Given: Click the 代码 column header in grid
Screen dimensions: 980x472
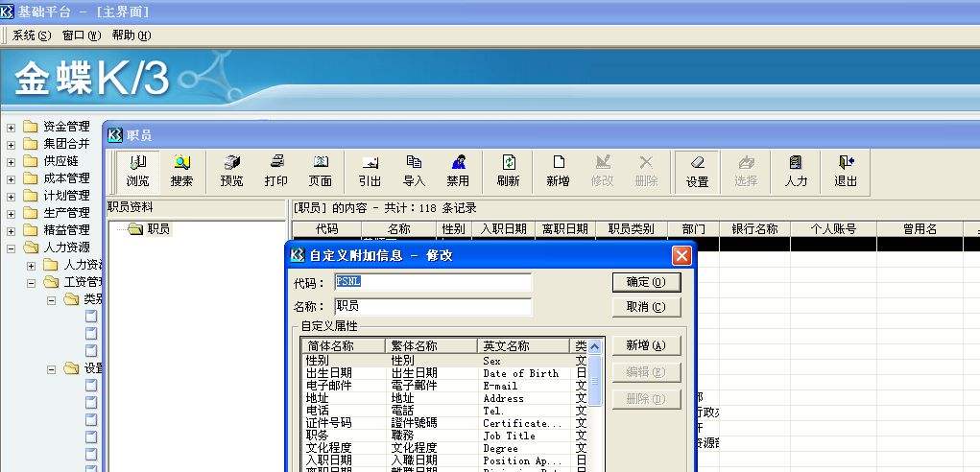Looking at the screenshot, I should [x=327, y=229].
